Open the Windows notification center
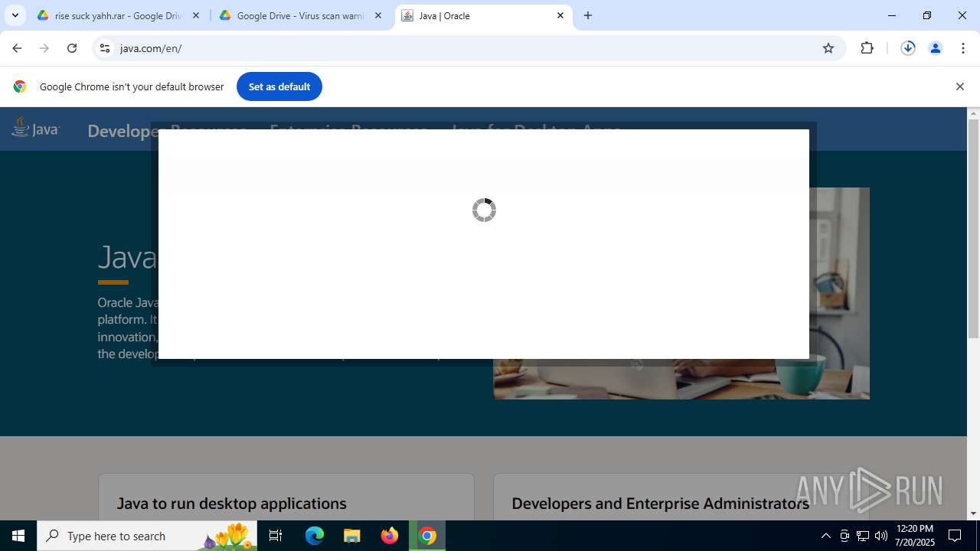 (955, 536)
